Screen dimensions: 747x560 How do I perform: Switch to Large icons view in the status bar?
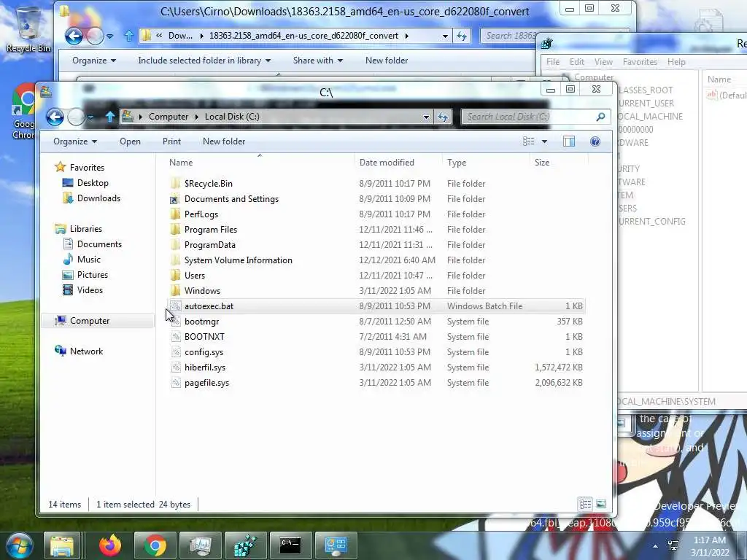[x=601, y=504]
